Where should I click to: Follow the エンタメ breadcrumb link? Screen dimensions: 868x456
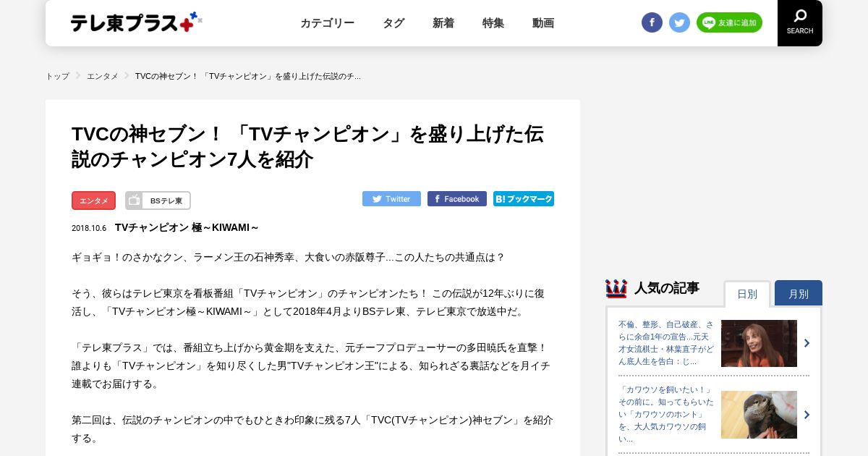(x=103, y=76)
